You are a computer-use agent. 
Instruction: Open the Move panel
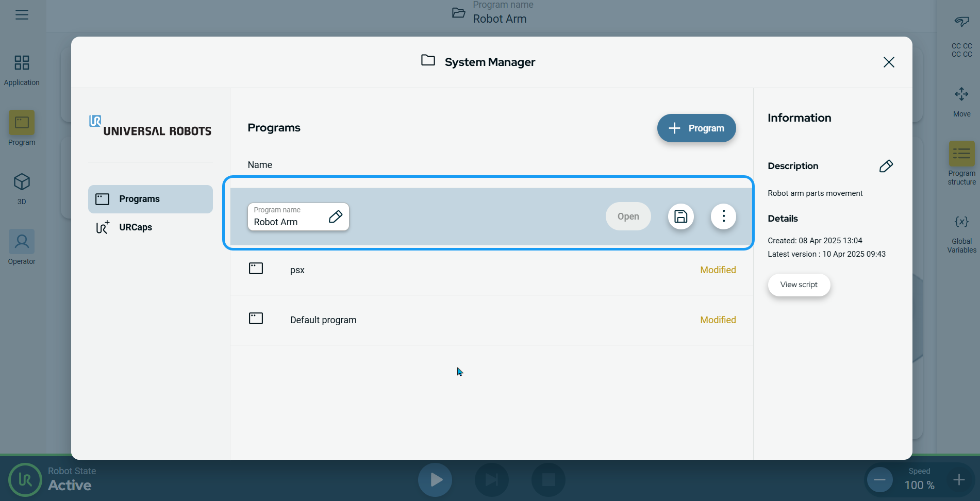[961, 101]
